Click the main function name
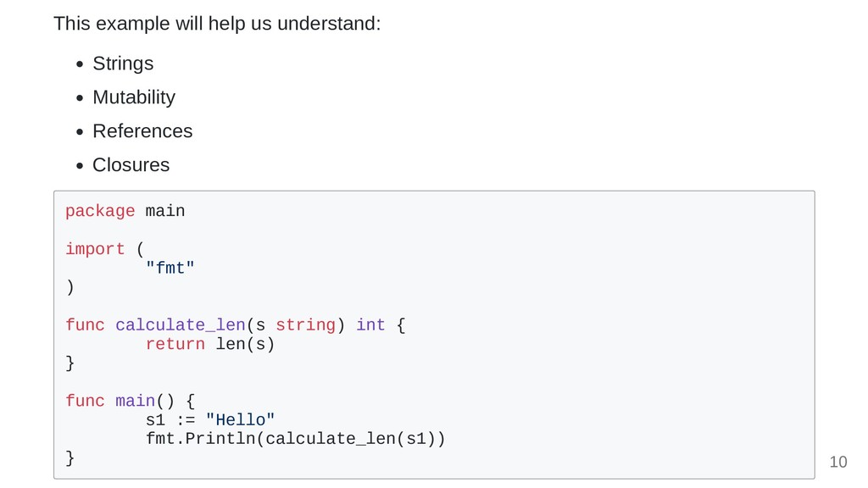This screenshot has width=868, height=488. click(135, 401)
